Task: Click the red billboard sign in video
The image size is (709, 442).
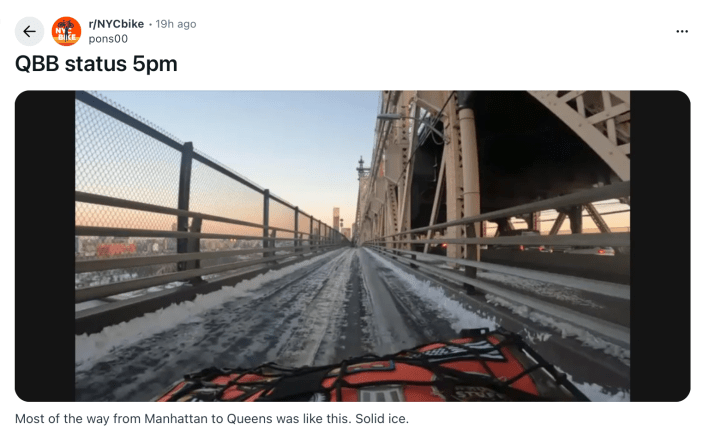Action: 116,249
